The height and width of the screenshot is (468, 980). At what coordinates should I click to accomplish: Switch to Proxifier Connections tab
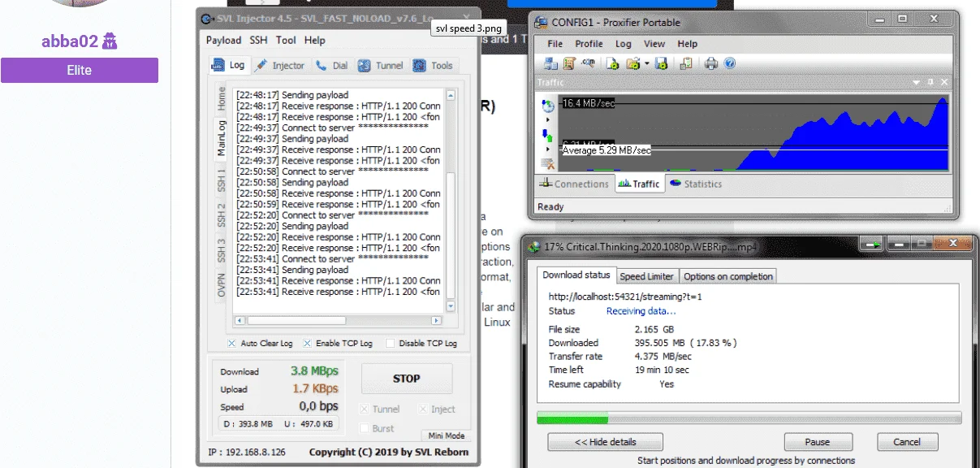pos(574,184)
